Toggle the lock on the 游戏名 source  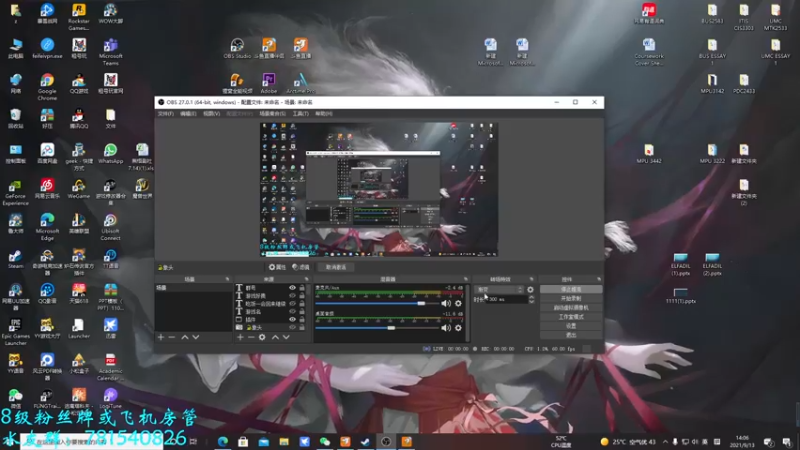tap(302, 311)
